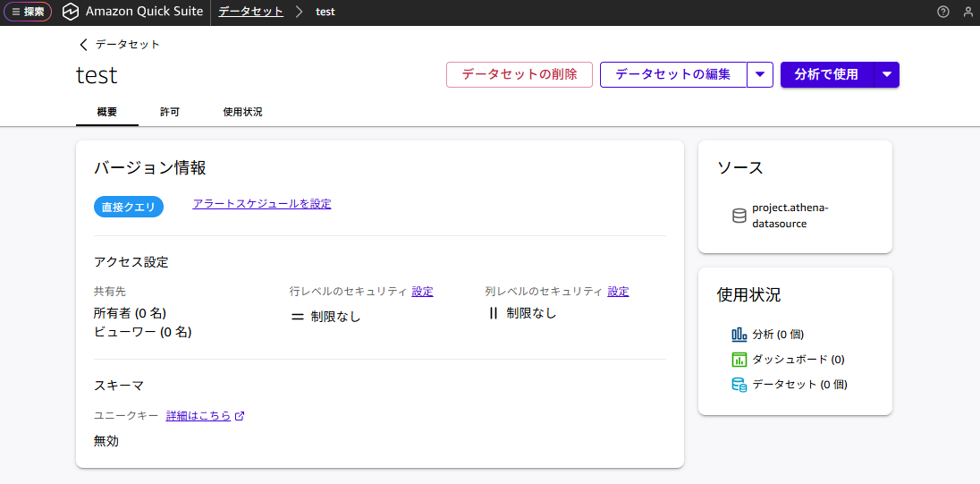This screenshot has width=980, height=484.
Task: Click ダッシュボード (0) text
Action: pyautogui.click(x=798, y=360)
